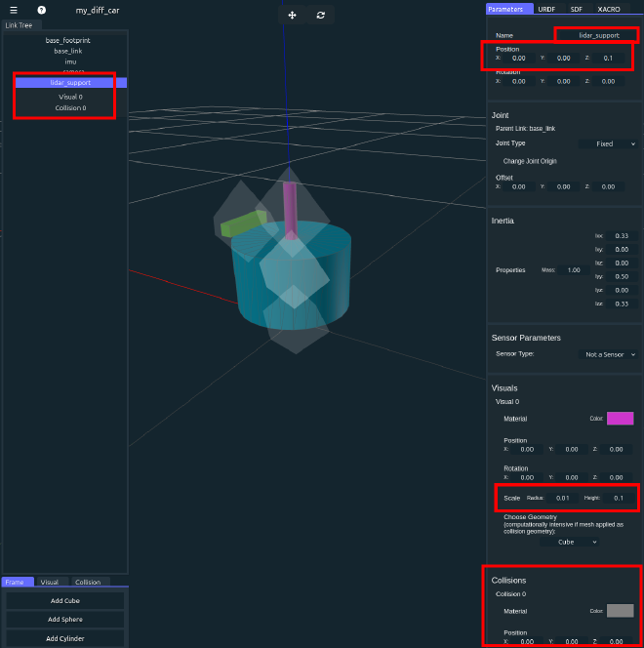The image size is (644, 648).
Task: Click the Add Cube button
Action: pyautogui.click(x=64, y=601)
